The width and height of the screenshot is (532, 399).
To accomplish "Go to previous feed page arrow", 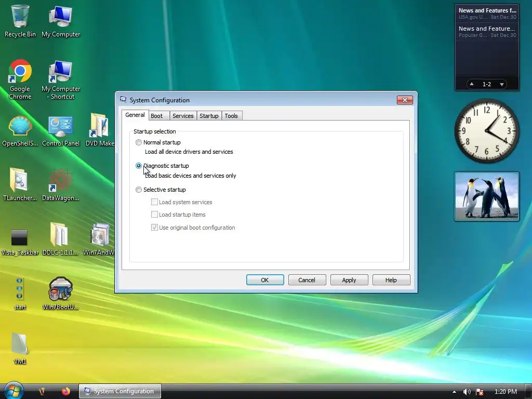I will coord(472,84).
